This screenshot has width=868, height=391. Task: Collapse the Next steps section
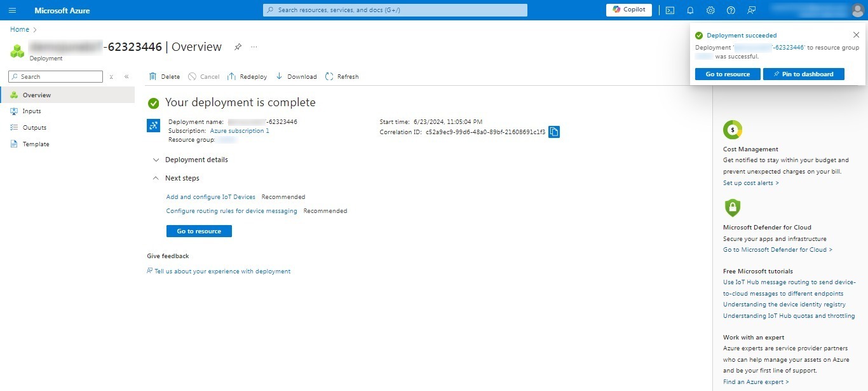pos(176,178)
